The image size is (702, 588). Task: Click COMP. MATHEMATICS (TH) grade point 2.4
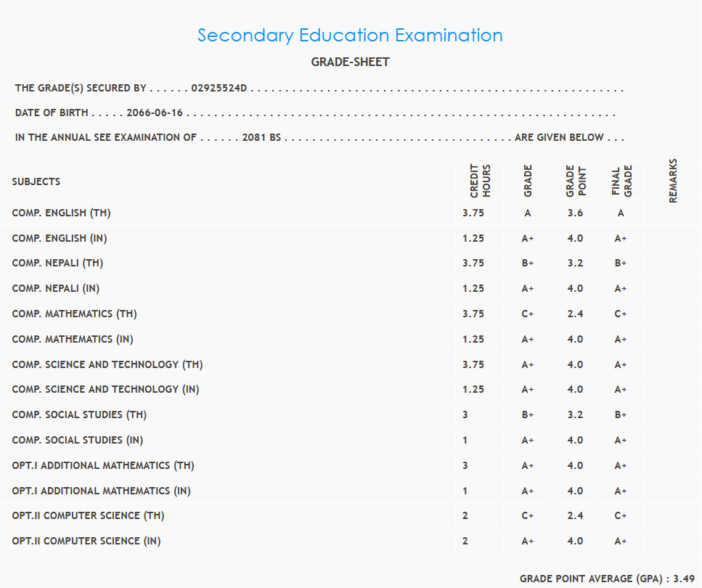click(x=575, y=314)
